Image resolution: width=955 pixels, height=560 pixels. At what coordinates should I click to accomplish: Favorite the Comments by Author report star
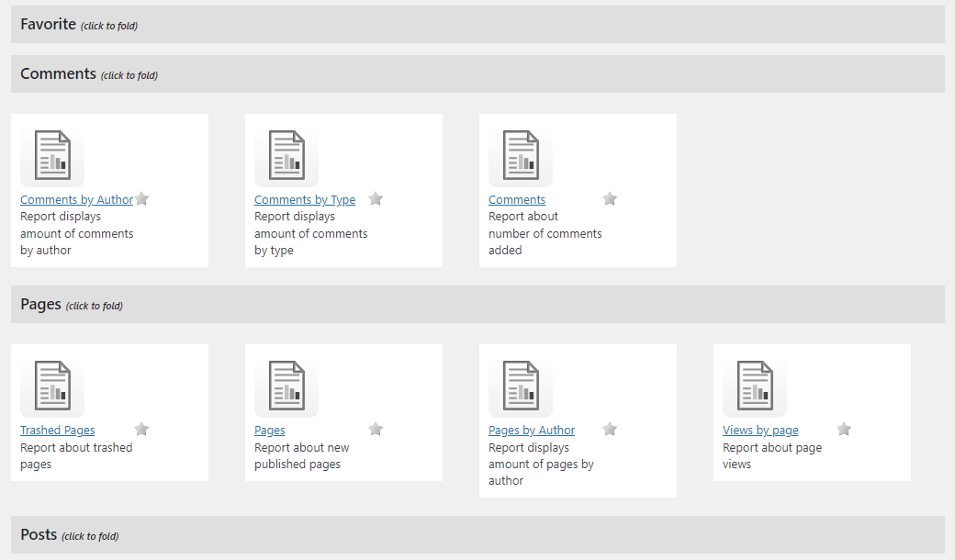141,199
